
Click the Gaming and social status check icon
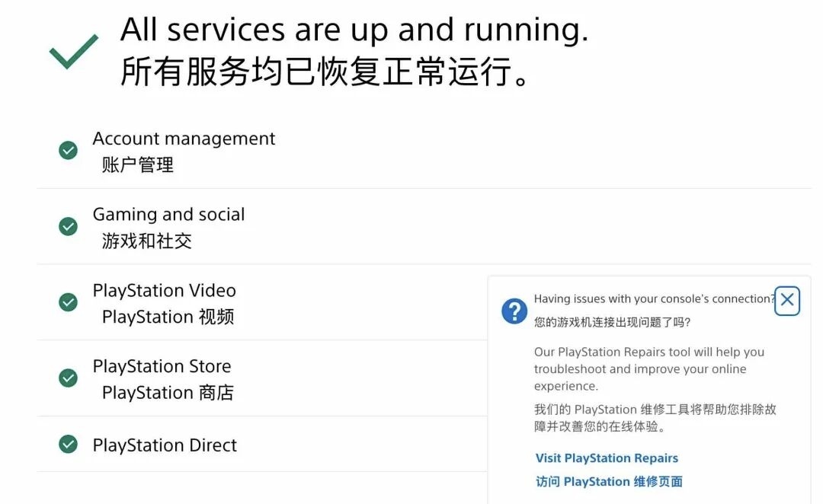pos(69,226)
